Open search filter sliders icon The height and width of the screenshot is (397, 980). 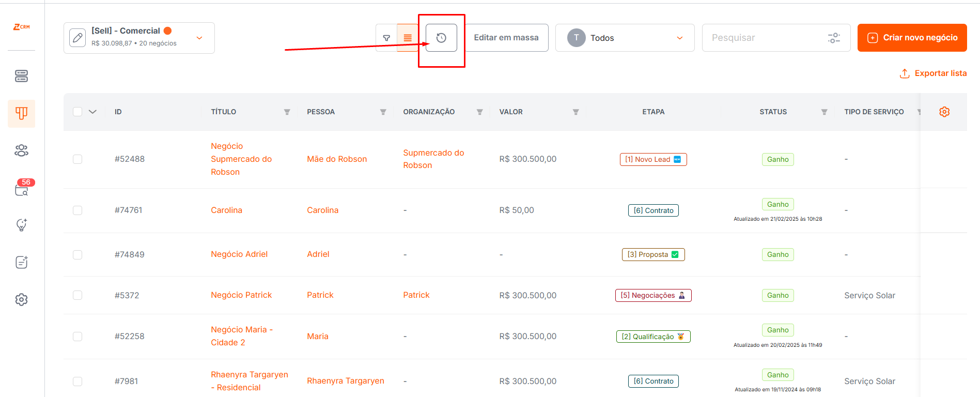(x=834, y=38)
